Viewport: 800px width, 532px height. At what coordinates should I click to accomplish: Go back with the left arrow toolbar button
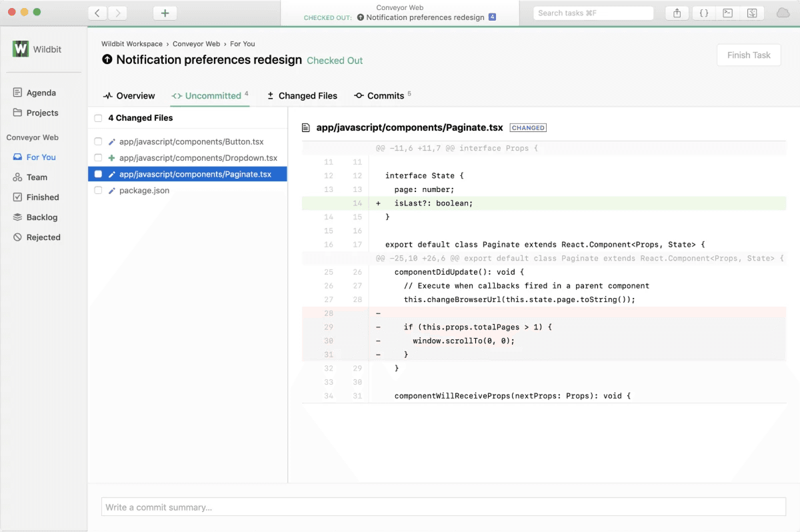click(x=97, y=13)
